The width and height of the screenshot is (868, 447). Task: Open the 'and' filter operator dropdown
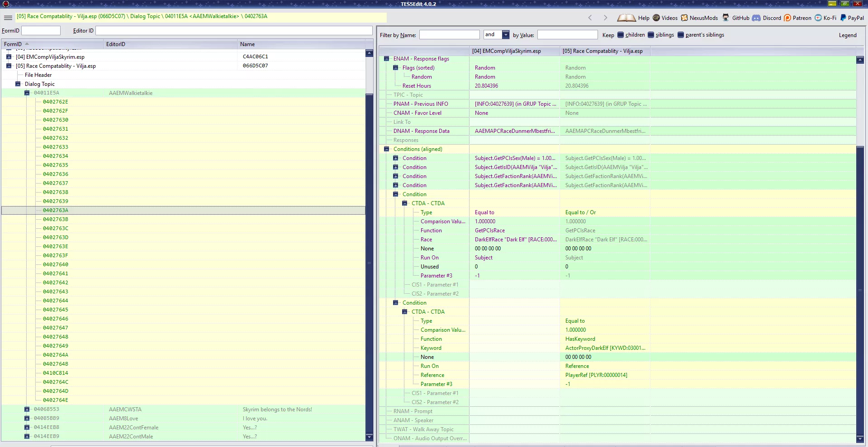click(x=506, y=35)
